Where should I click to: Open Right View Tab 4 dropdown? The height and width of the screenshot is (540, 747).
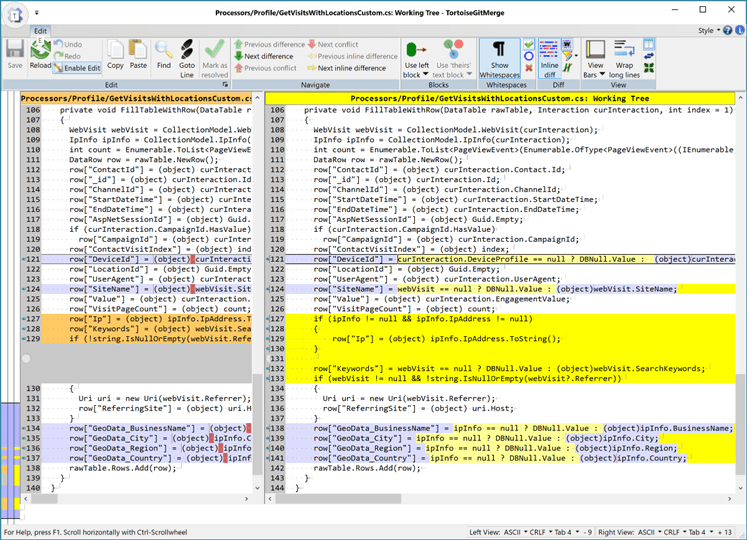click(x=702, y=532)
